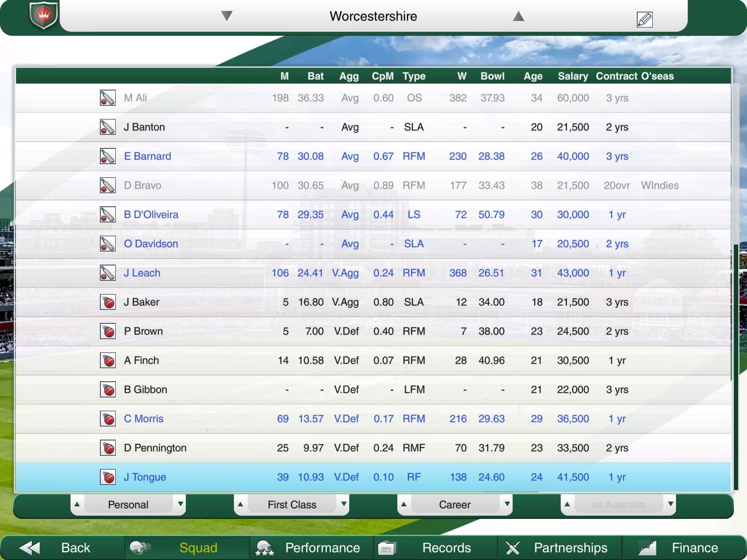Click the crossed bats Partnerships icon

click(513, 548)
